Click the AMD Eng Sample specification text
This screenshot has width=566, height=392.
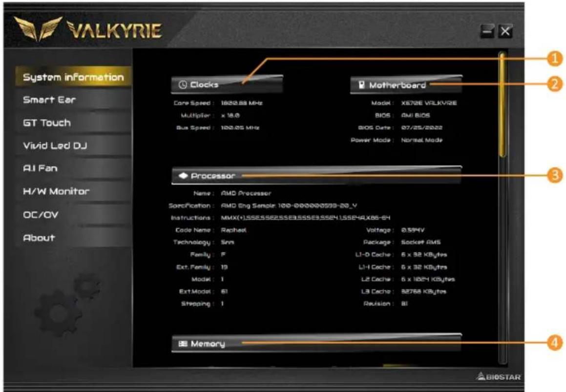tap(289, 206)
